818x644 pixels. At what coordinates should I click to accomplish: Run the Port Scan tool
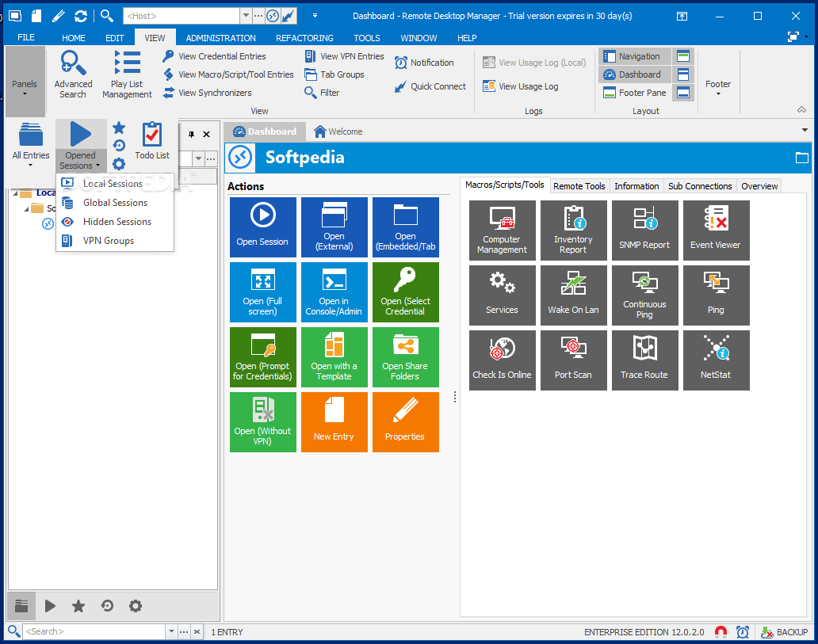click(x=574, y=360)
